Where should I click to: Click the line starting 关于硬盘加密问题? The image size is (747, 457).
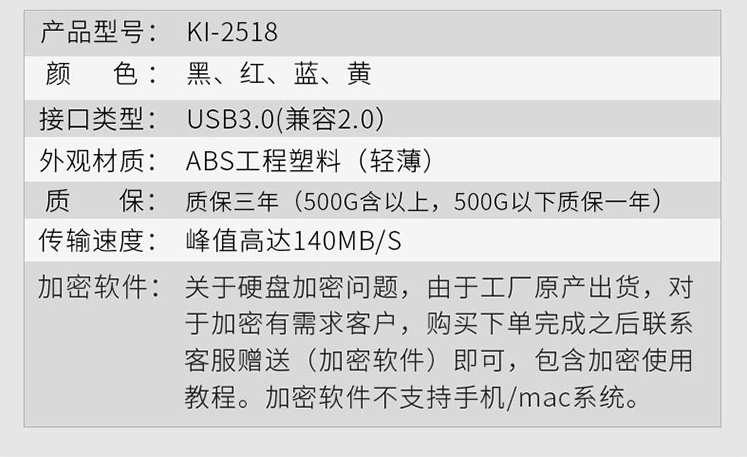pos(439,287)
